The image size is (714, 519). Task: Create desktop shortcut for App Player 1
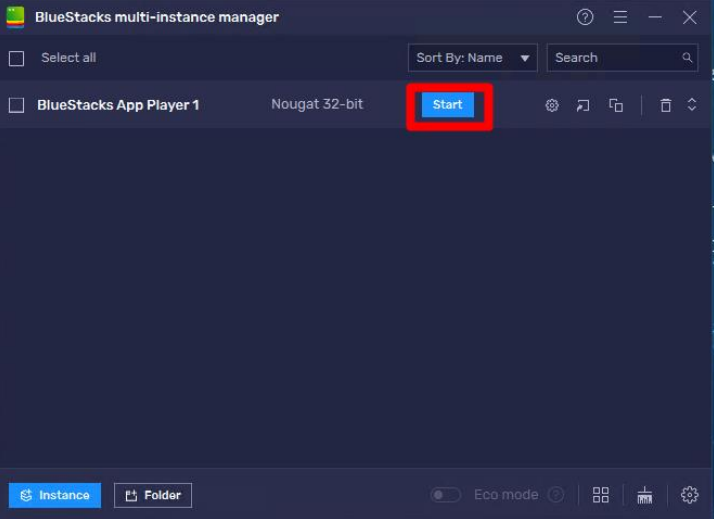[583, 105]
